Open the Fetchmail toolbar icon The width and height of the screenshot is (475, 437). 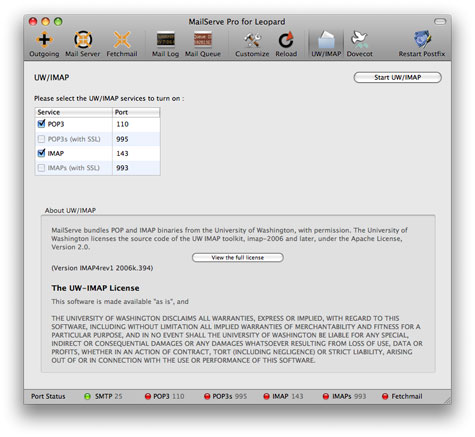[x=122, y=44]
